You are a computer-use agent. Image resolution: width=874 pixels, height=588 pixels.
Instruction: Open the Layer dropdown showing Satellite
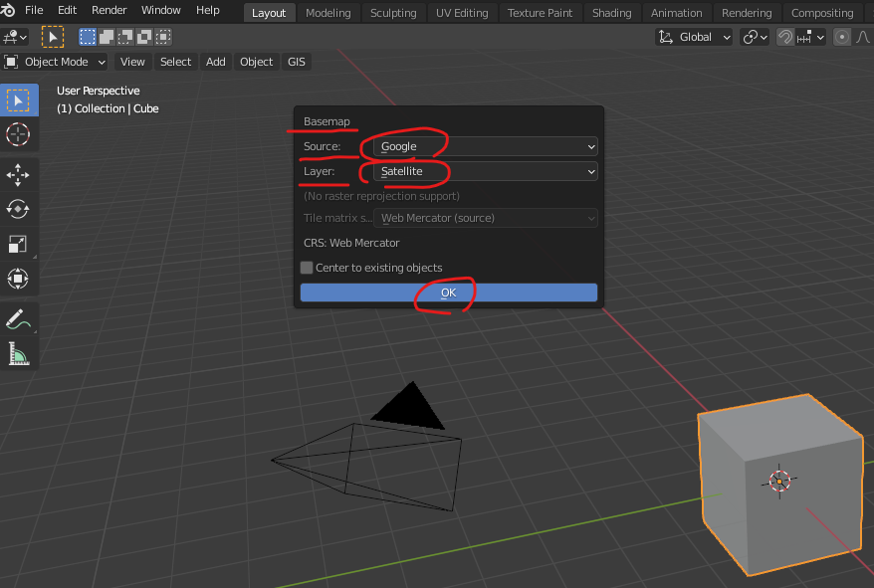coord(486,172)
